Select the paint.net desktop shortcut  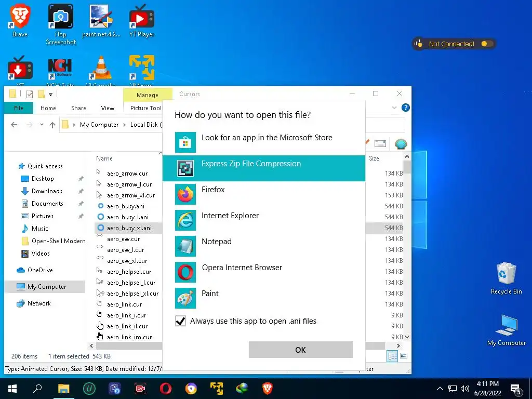[101, 21]
